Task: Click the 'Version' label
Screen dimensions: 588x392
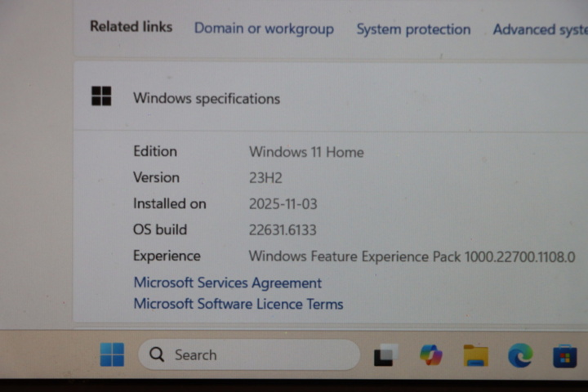Action: click(156, 177)
